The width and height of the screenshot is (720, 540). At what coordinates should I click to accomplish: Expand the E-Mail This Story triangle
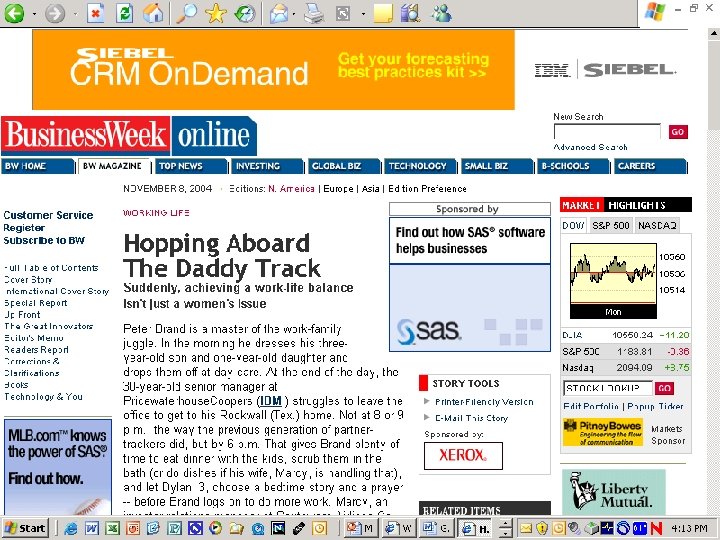coord(427,417)
